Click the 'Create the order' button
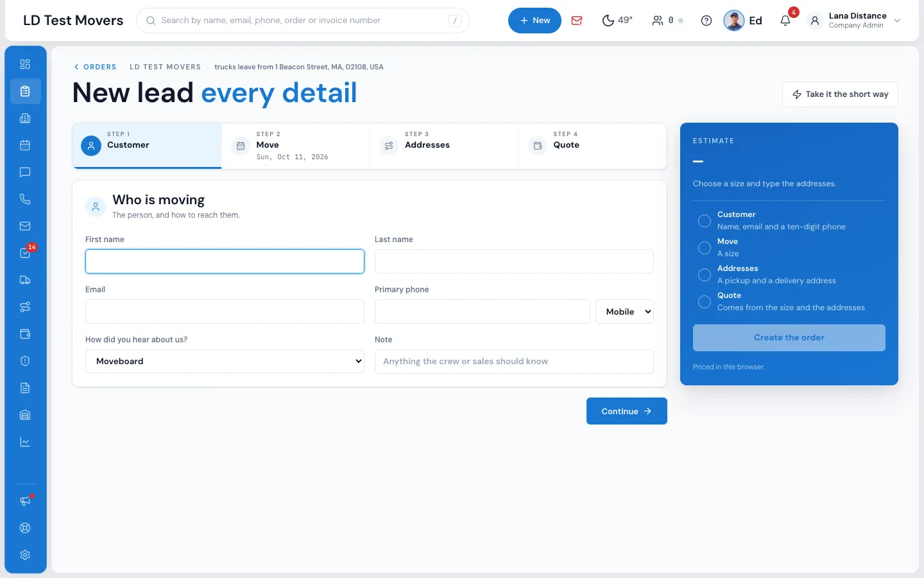The height and width of the screenshot is (578, 924). (789, 338)
